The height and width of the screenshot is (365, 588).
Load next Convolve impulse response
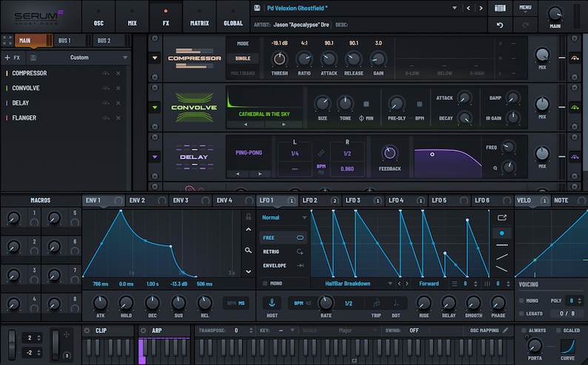(x=284, y=124)
